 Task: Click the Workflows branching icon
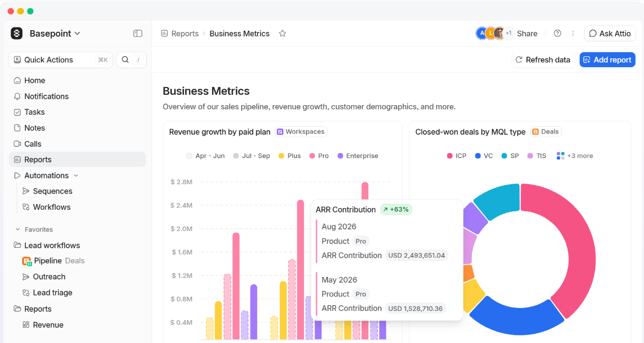click(x=26, y=207)
